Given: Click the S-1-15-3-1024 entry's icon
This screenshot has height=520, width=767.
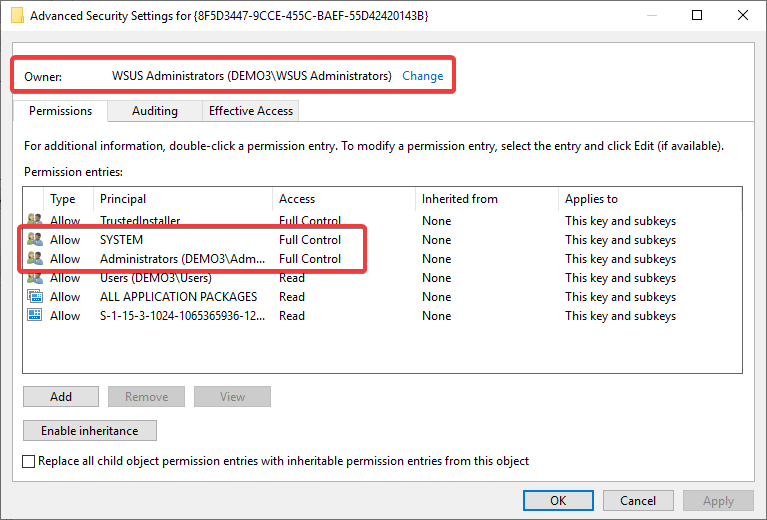Looking at the screenshot, I should [35, 316].
